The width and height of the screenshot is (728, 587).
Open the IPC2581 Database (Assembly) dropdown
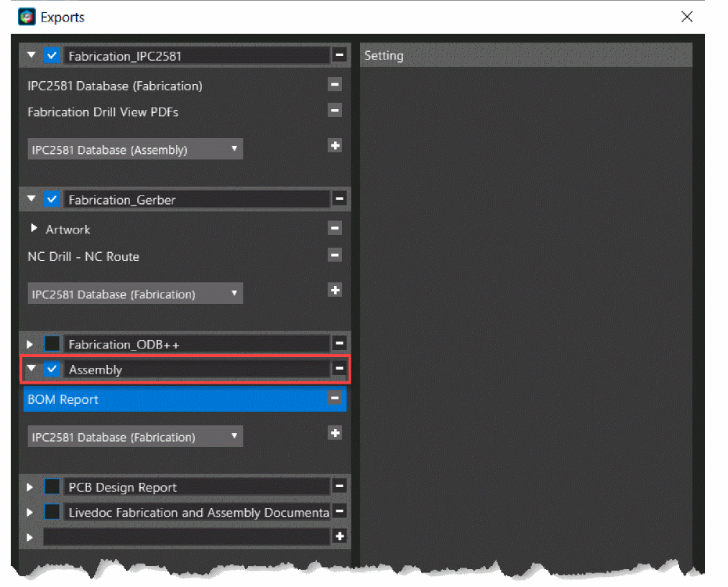(135, 149)
